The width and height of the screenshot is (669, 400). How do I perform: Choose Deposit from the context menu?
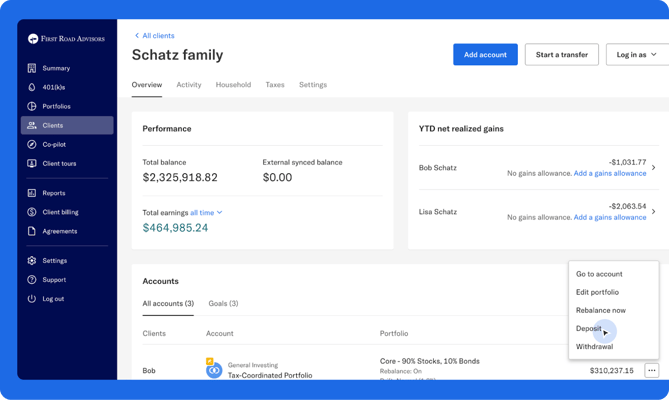tap(589, 328)
